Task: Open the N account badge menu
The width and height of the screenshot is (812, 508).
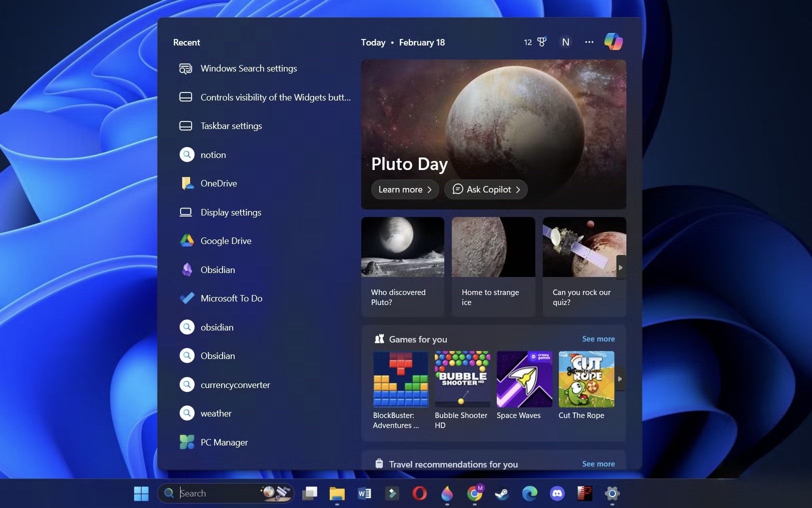Action: pyautogui.click(x=565, y=42)
